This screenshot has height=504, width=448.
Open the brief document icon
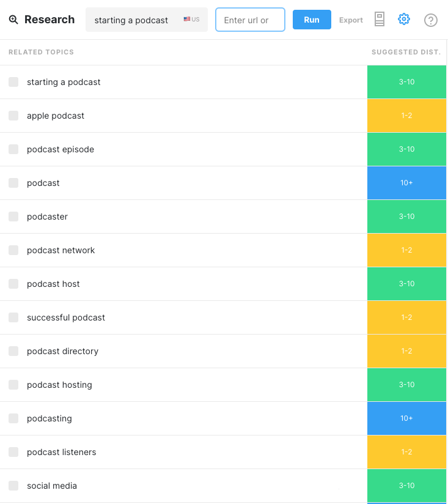[380, 20]
